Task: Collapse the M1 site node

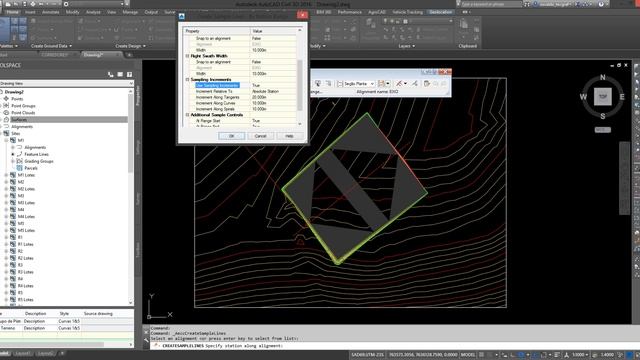Action: coord(6,140)
